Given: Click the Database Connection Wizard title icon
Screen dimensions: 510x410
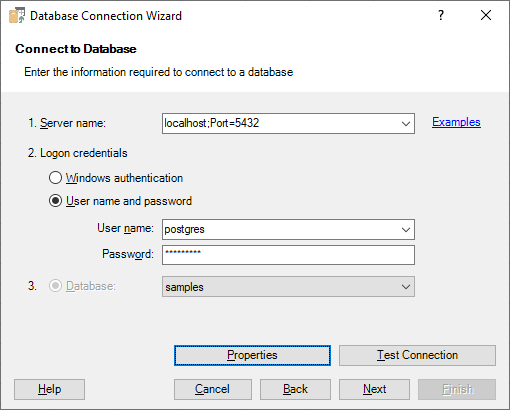Looking at the screenshot, I should (x=17, y=16).
